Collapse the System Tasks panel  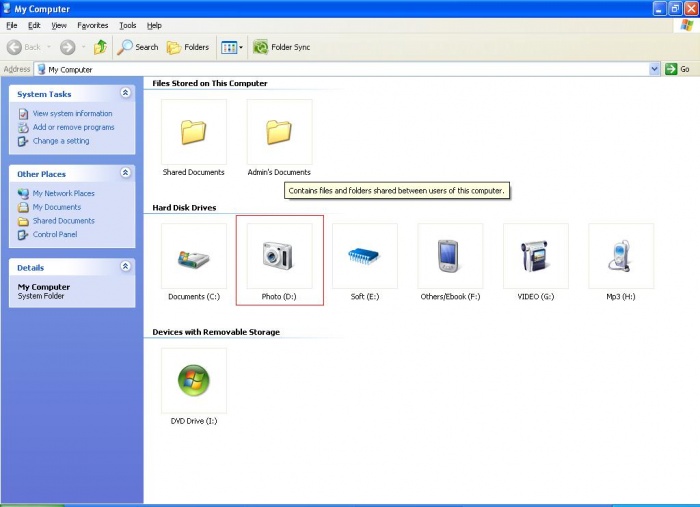[125, 93]
